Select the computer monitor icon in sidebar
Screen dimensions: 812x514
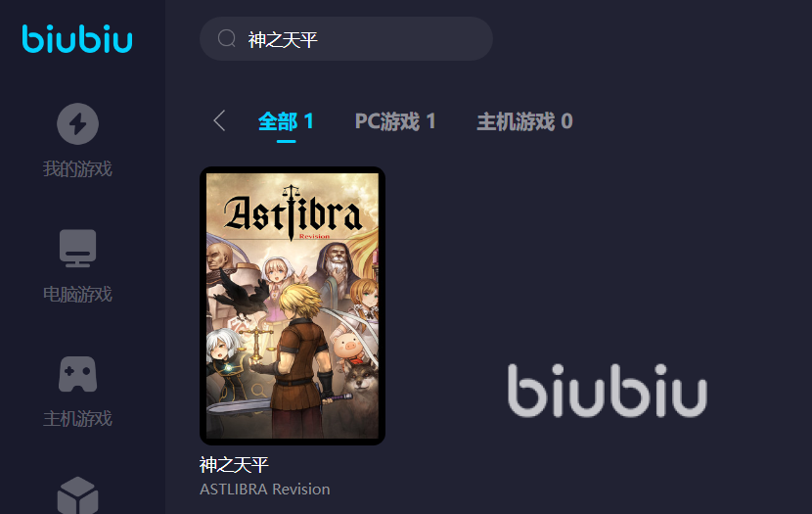pos(77,249)
